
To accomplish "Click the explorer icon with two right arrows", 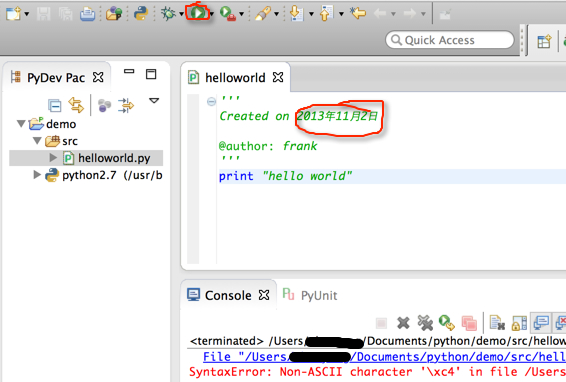I will coord(126,105).
